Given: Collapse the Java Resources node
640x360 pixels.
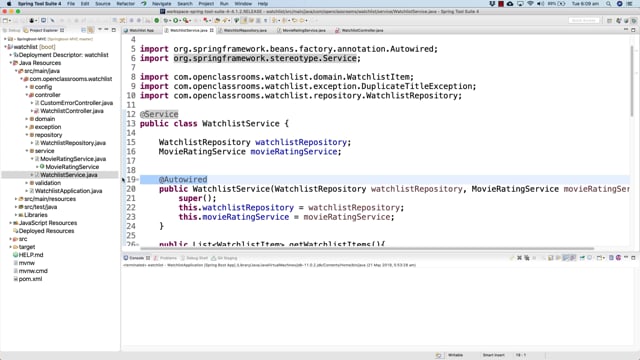Looking at the screenshot, I should [11, 63].
